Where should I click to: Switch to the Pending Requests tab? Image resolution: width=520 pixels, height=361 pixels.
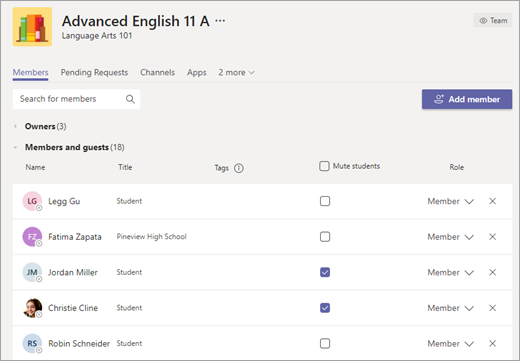(x=94, y=72)
